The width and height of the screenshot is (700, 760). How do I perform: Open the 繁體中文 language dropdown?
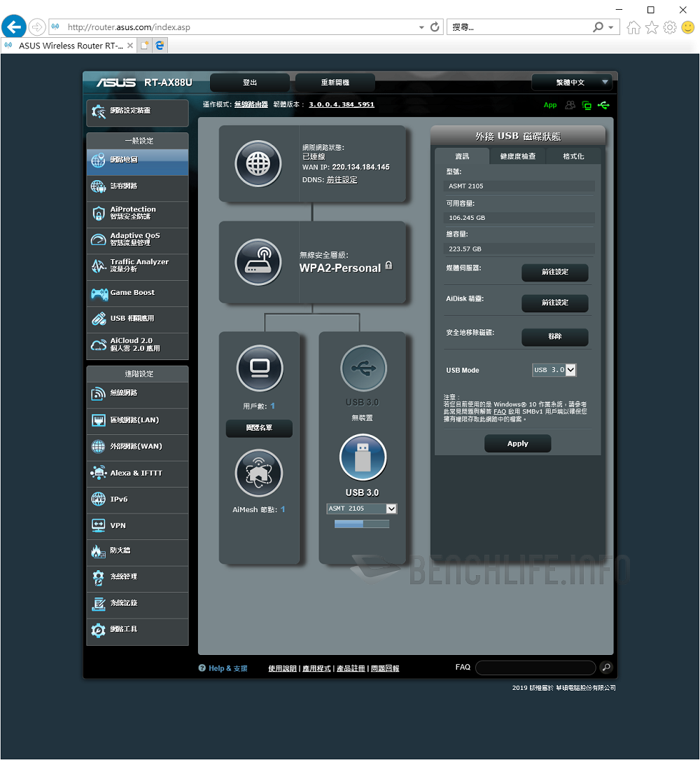572,83
